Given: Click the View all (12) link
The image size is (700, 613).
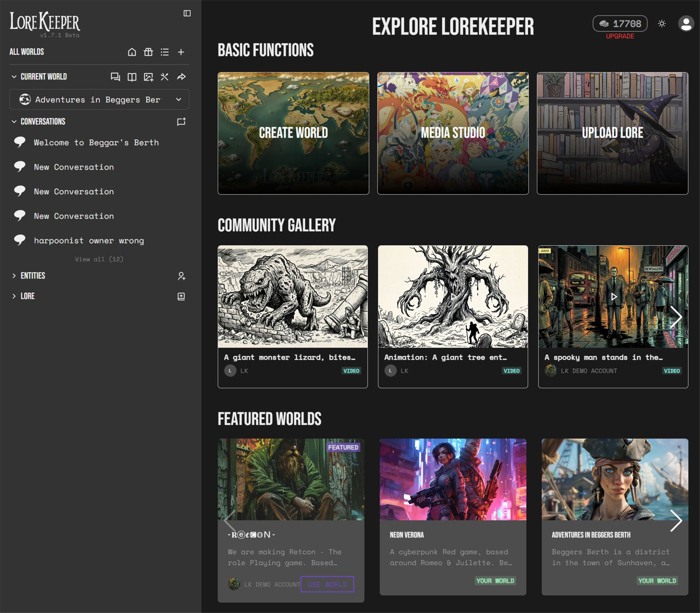Looking at the screenshot, I should [99, 259].
